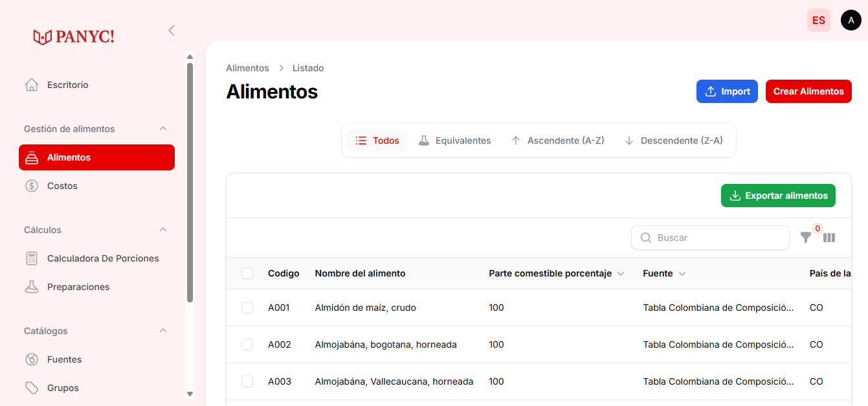This screenshot has height=406, width=868.
Task: Switch to the Equivalentes tab
Action: point(454,141)
